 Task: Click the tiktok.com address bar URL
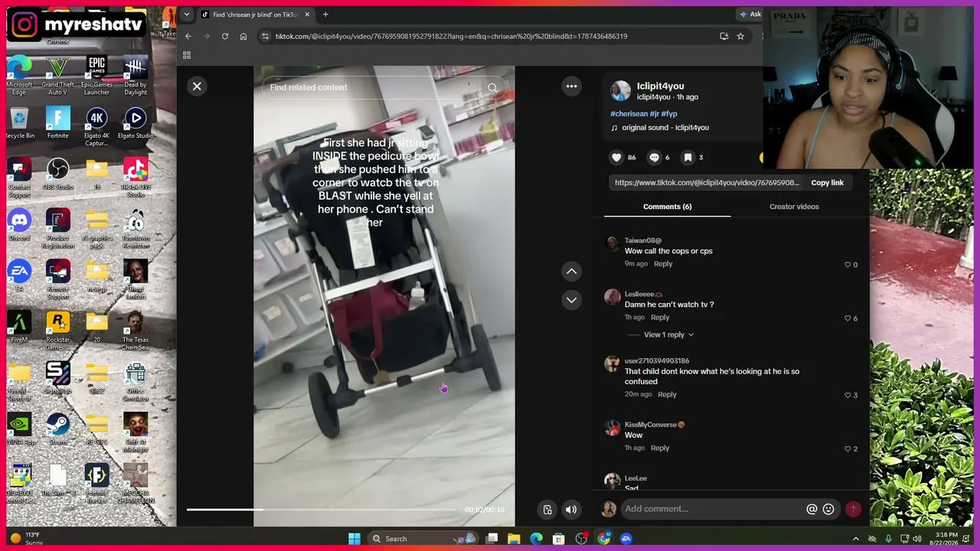(x=451, y=36)
